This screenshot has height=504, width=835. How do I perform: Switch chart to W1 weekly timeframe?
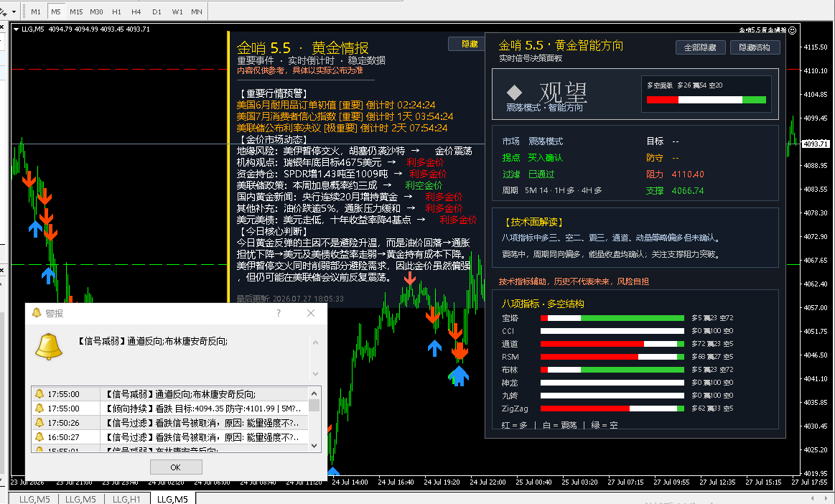tap(177, 11)
